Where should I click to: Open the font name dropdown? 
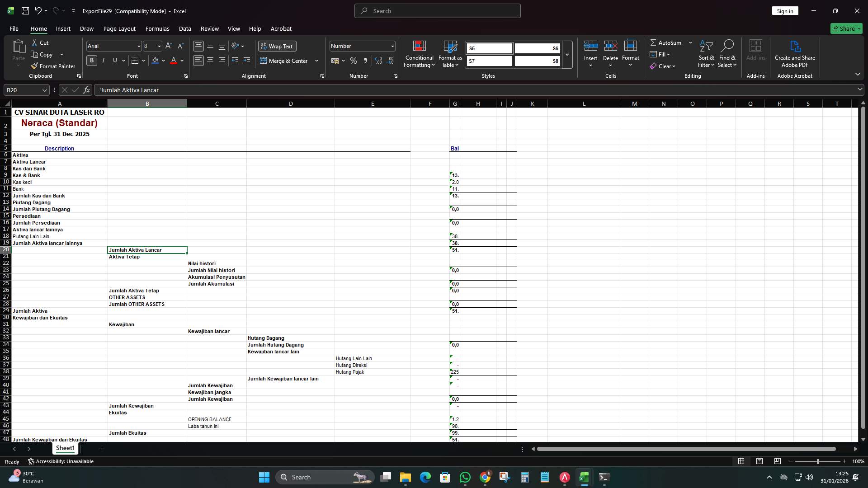(x=138, y=46)
